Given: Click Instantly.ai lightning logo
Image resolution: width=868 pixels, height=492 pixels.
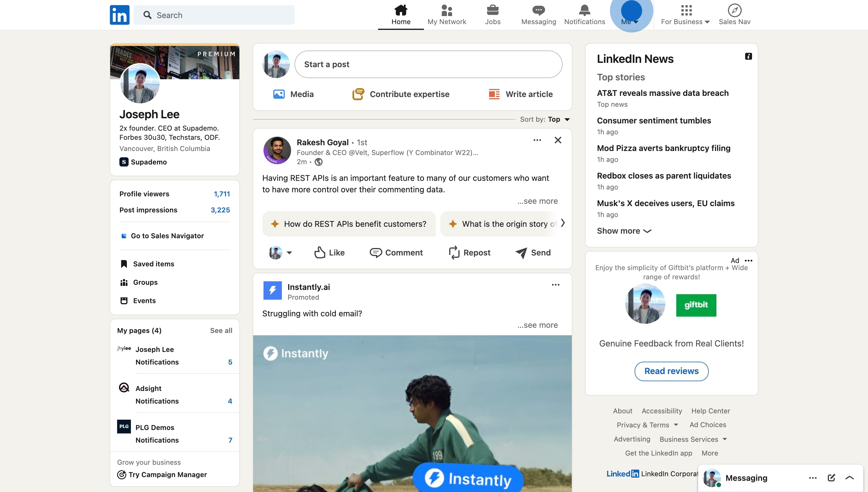Looking at the screenshot, I should [x=272, y=290].
